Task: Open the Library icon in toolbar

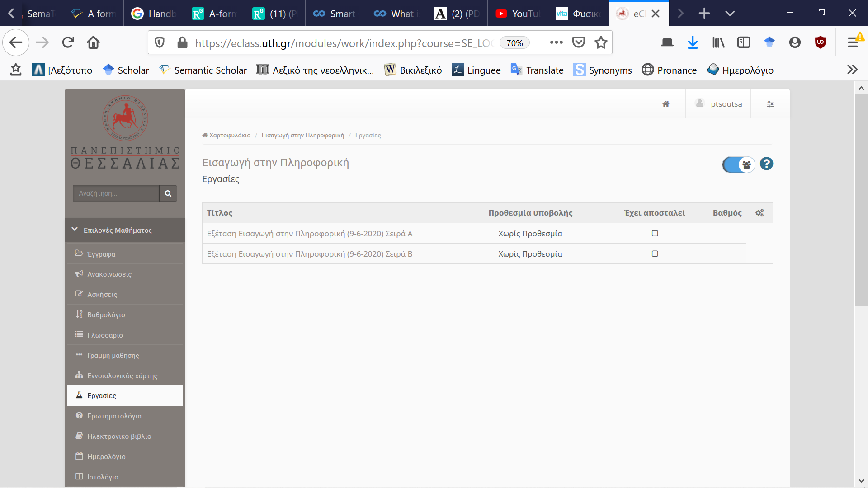Action: tap(718, 42)
